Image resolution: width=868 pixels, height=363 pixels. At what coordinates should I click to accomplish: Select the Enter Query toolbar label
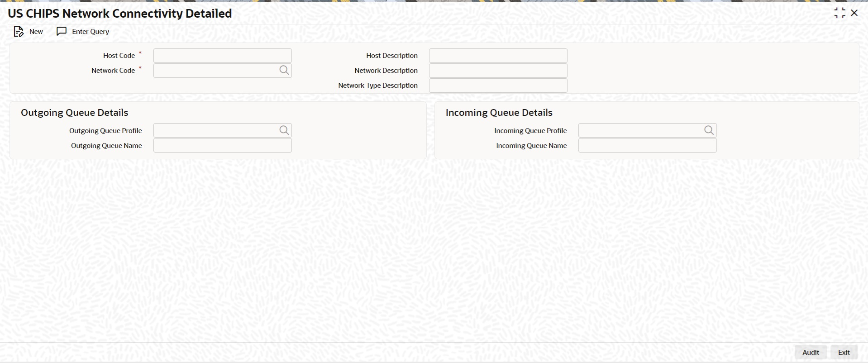91,31
